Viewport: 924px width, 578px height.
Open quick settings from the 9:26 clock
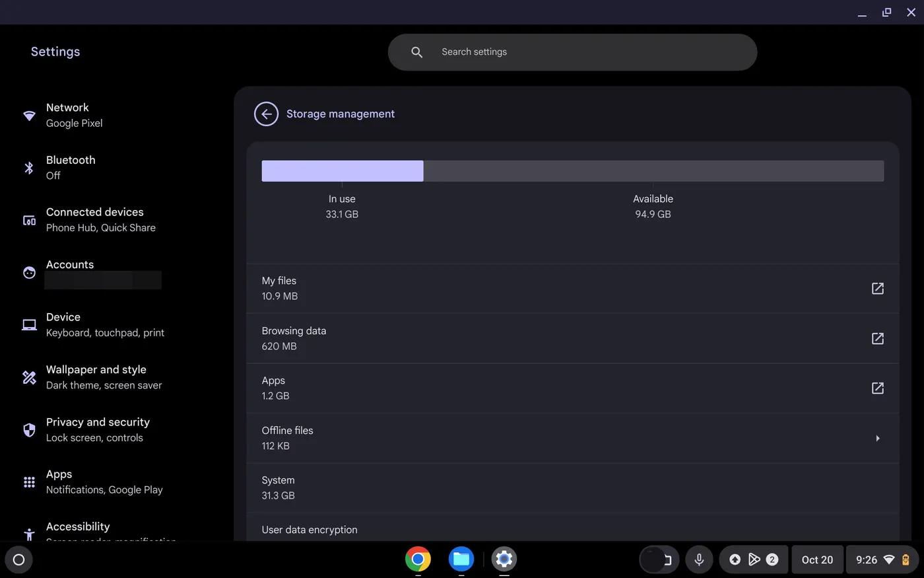coord(867,560)
